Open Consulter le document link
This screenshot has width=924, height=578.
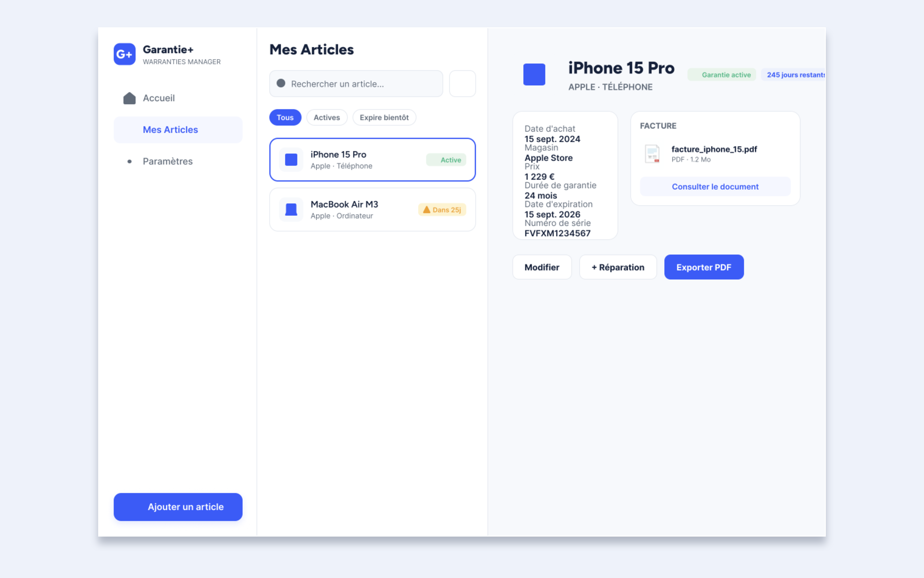tap(715, 187)
